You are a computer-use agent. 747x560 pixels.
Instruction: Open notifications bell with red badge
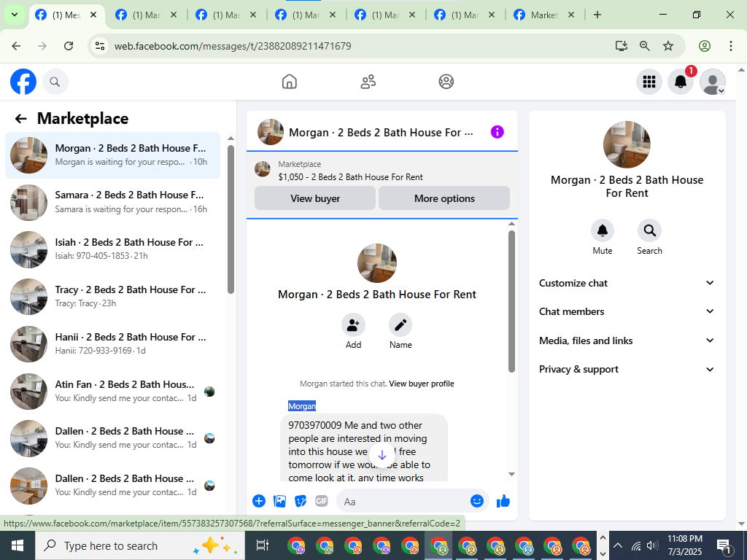pyautogui.click(x=681, y=82)
